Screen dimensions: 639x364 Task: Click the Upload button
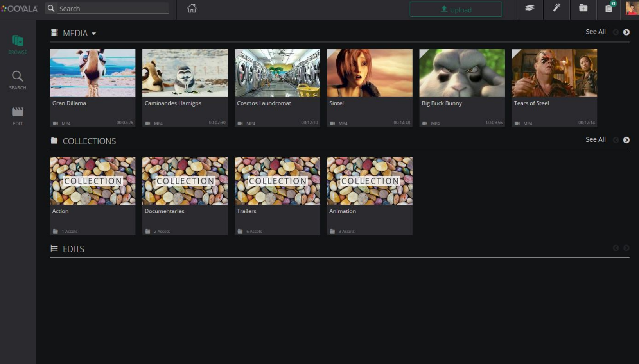(456, 9)
